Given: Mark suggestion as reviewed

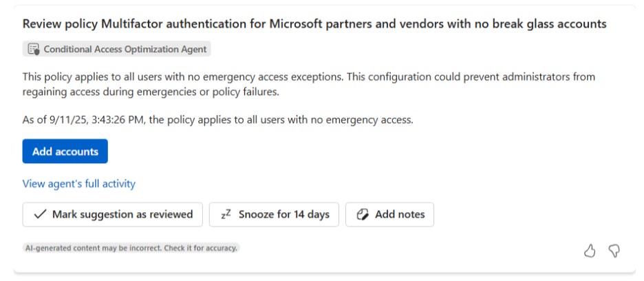Looking at the screenshot, I should (x=122, y=215).
